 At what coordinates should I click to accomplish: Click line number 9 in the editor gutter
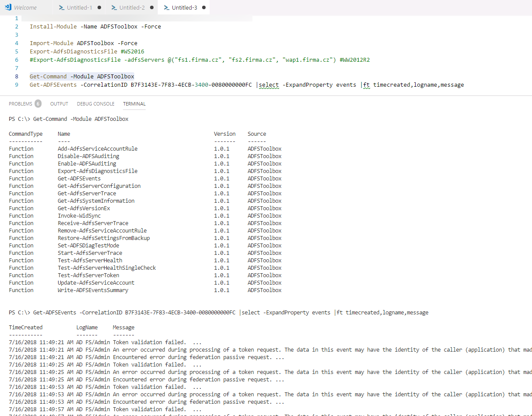17,85
